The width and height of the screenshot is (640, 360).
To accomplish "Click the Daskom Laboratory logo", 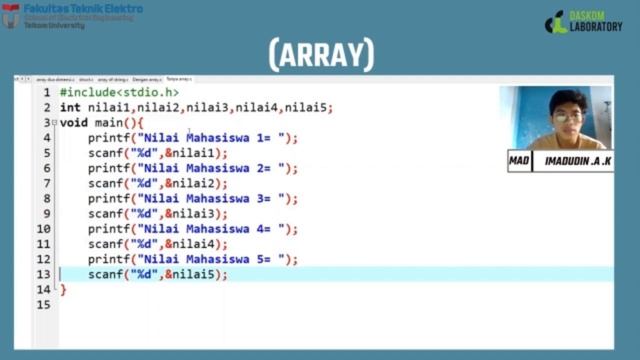I will tap(584, 22).
